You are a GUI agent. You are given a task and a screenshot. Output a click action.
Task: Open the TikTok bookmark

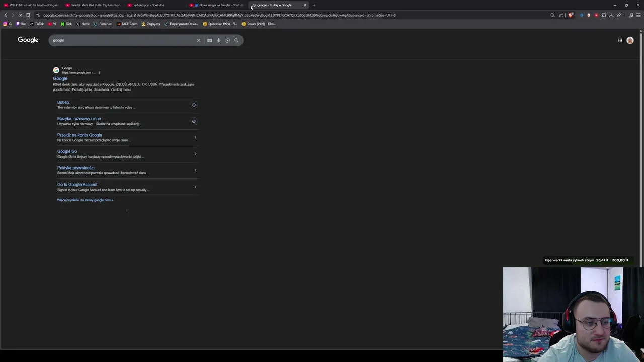coord(37,24)
